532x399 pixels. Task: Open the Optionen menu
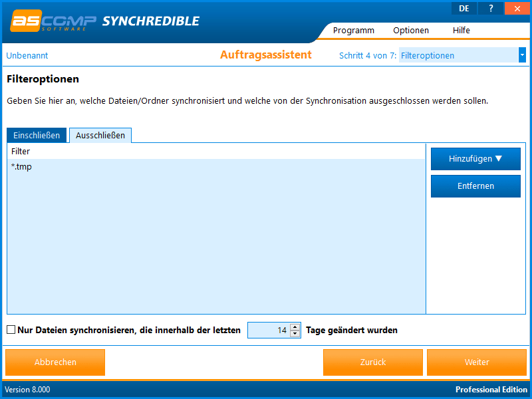click(x=410, y=30)
